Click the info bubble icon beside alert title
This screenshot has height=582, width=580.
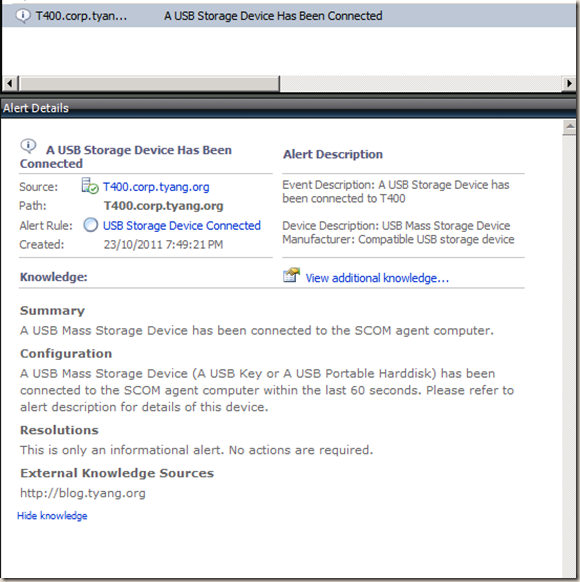coord(28,146)
